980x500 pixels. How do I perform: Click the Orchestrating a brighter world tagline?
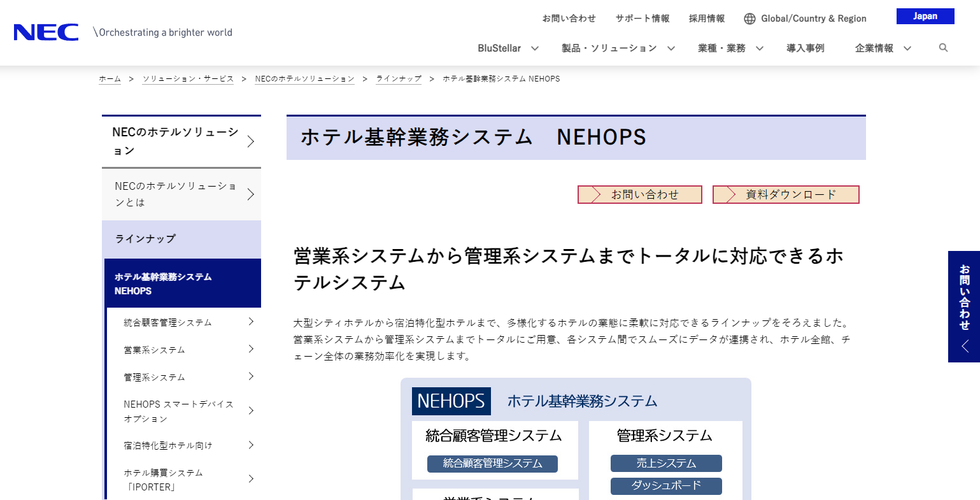pyautogui.click(x=162, y=32)
